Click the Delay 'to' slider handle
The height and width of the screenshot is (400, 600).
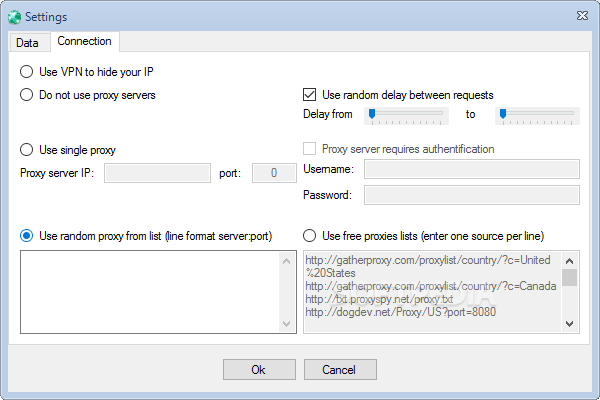click(503, 115)
